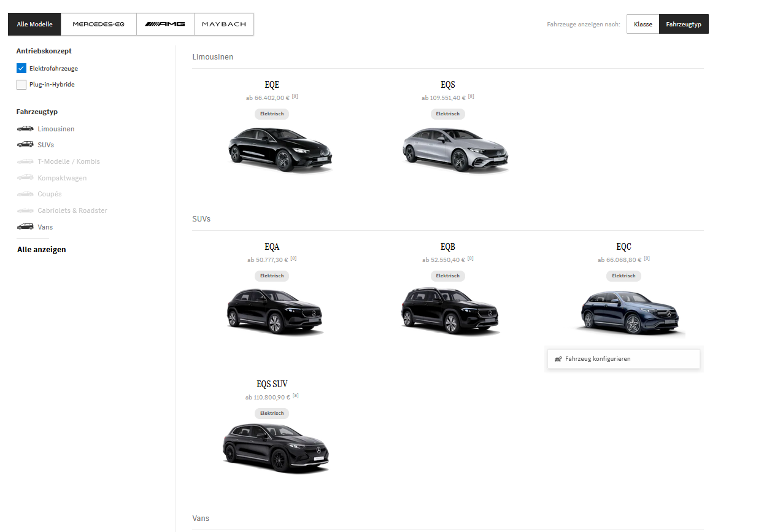Click the Cabriolets & Roadster car icon
The height and width of the screenshot is (532, 772).
[25, 210]
